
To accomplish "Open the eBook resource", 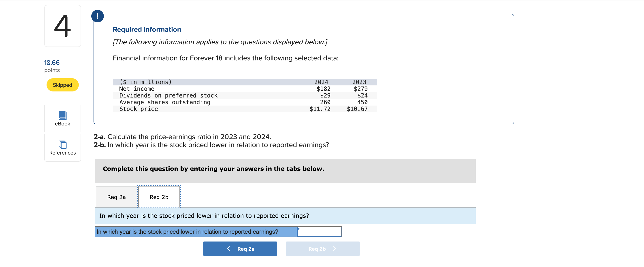I will pos(62,119).
